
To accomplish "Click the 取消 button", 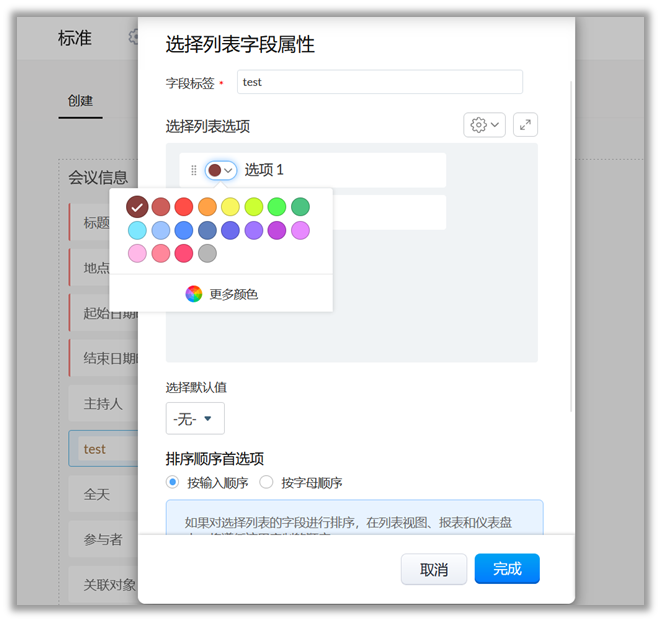I will point(434,569).
